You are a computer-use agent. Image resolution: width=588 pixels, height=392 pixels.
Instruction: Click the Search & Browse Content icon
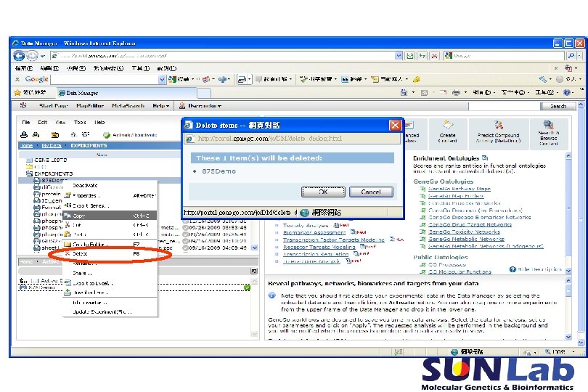[548, 125]
